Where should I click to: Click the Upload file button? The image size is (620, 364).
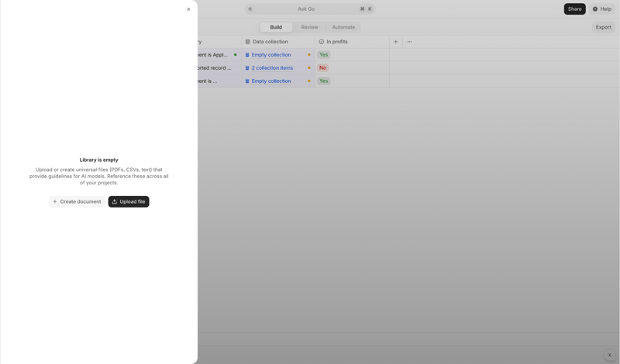(x=129, y=201)
